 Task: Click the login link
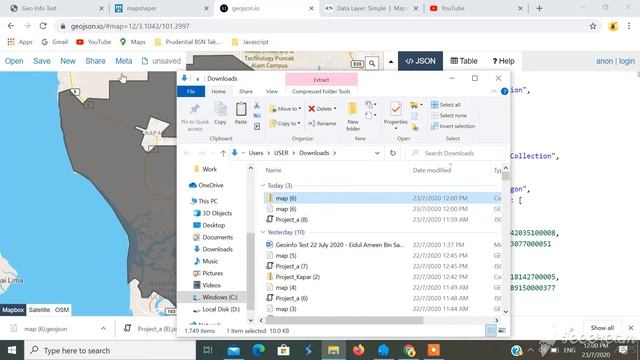(627, 61)
